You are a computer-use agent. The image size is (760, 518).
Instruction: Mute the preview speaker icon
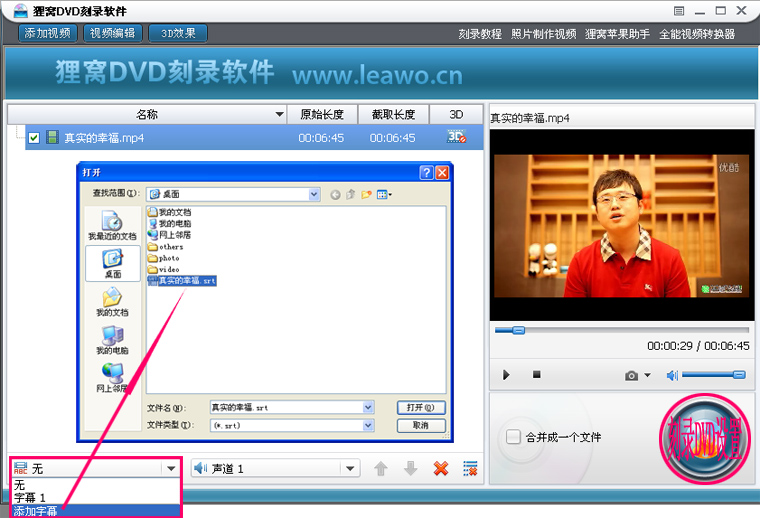(672, 376)
